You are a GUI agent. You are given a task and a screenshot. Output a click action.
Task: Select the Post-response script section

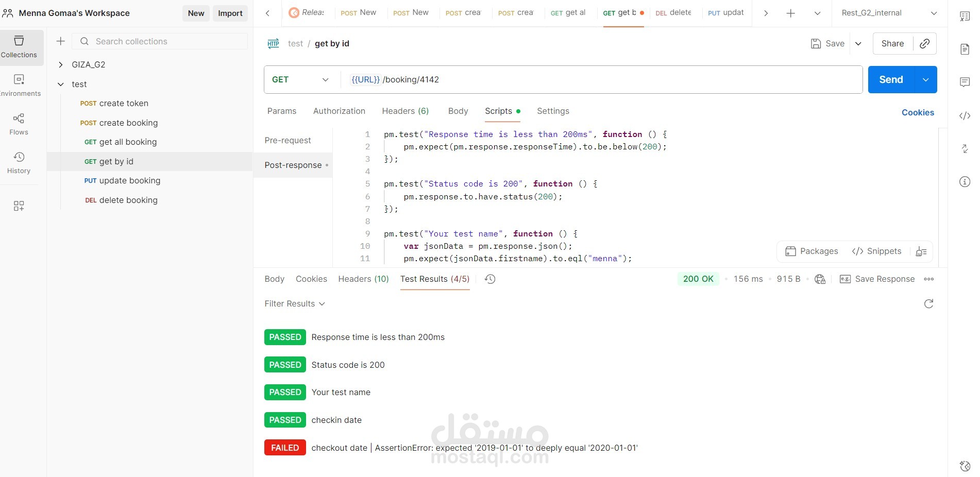[293, 165]
